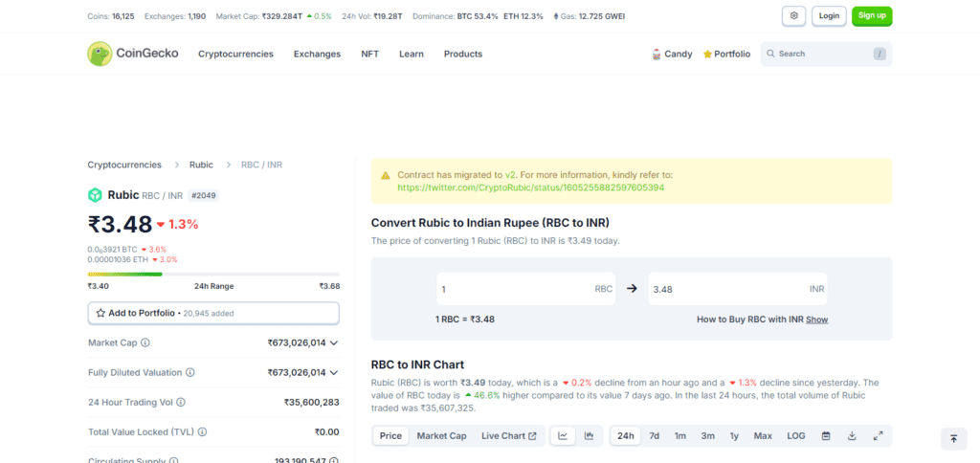Screen dimensions: 980x463
Task: Click the Ethereum gas icon
Action: 556,16
